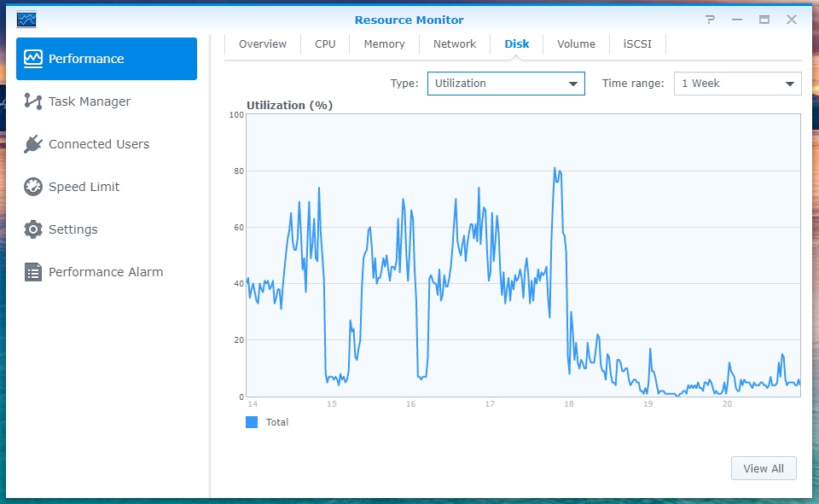Image resolution: width=819 pixels, height=504 pixels.
Task: Close the Resource Monitor window
Action: 792,20
